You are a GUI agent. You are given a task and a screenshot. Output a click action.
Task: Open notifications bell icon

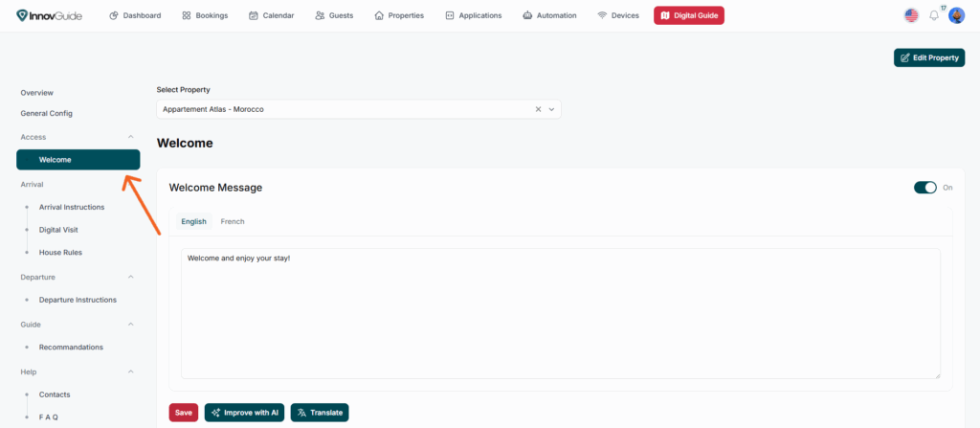[x=934, y=15]
